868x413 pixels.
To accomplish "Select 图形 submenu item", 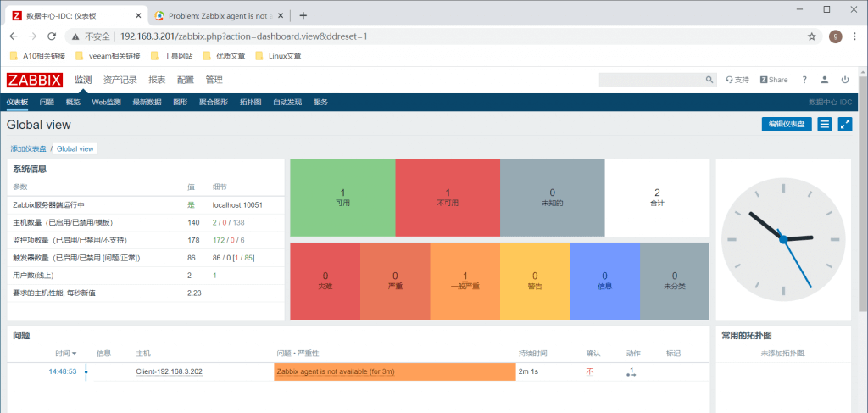I will pos(181,102).
